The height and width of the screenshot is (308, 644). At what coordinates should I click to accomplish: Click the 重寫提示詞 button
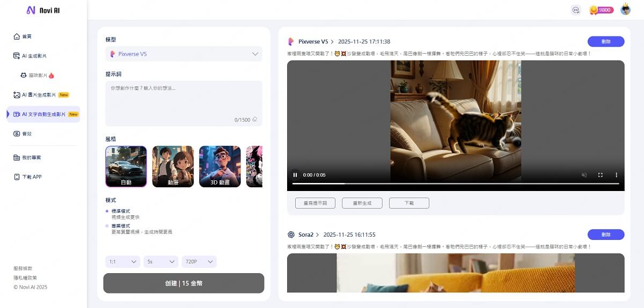pos(315,203)
